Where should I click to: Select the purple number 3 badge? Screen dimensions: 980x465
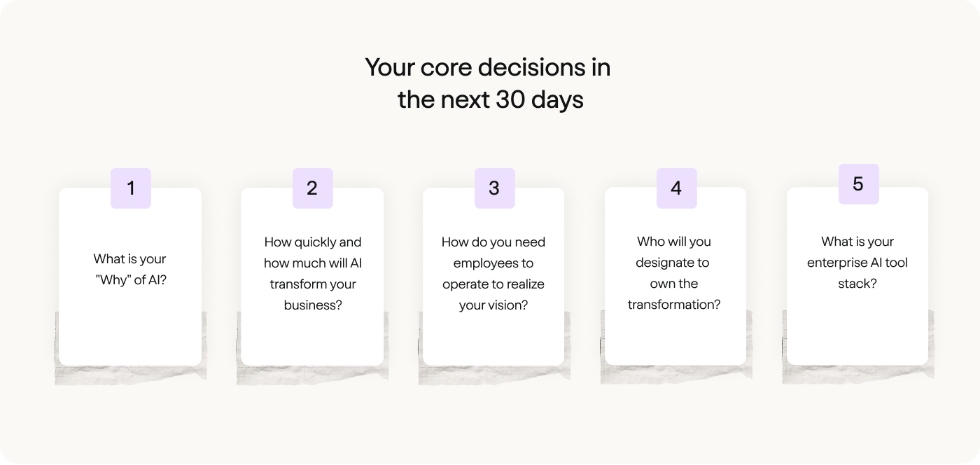point(494,188)
